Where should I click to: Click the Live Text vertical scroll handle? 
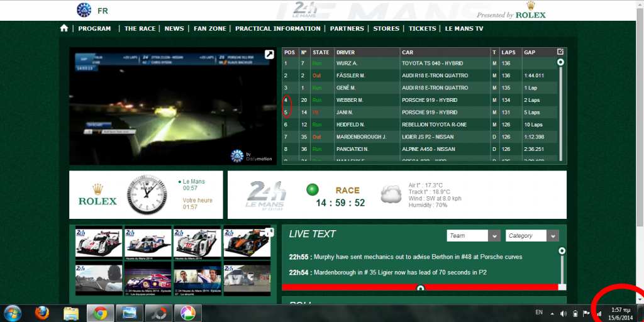(562, 250)
